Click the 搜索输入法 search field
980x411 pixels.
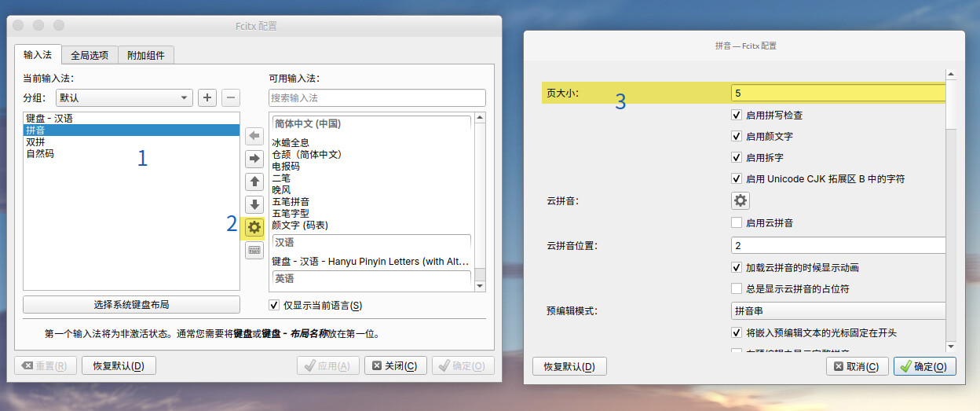[377, 98]
